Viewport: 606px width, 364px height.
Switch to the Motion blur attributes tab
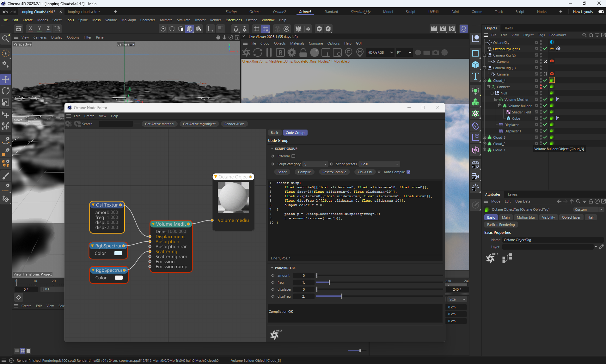click(526, 217)
